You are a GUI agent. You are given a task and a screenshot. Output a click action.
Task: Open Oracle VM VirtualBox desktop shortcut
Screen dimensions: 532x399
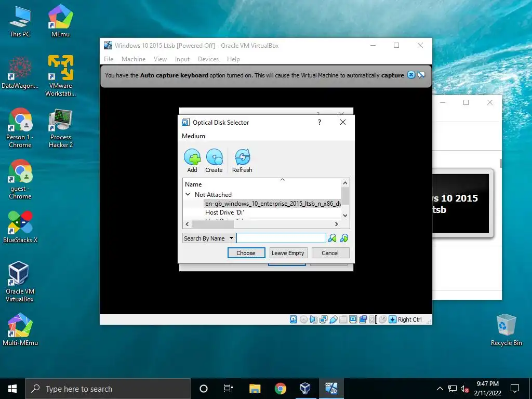[x=20, y=281]
